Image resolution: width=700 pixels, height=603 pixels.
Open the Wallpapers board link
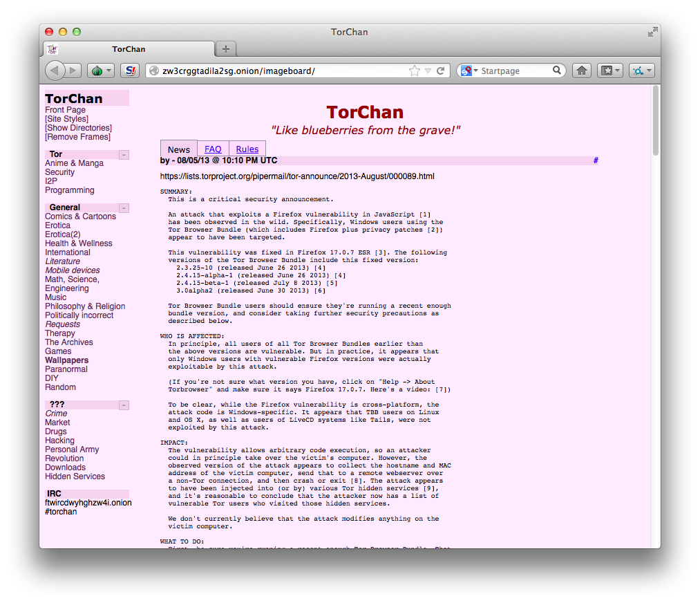click(66, 360)
